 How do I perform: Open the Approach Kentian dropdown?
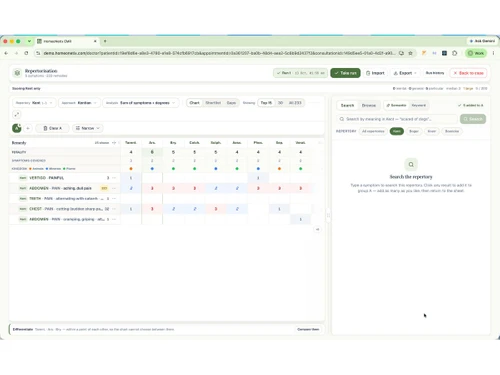click(x=79, y=103)
